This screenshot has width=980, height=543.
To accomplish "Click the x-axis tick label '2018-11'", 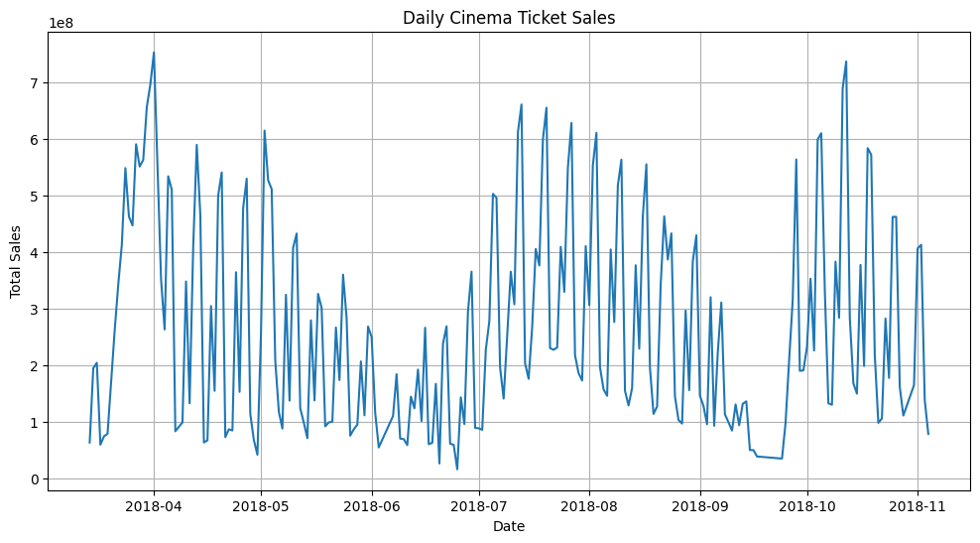I will coord(918,506).
